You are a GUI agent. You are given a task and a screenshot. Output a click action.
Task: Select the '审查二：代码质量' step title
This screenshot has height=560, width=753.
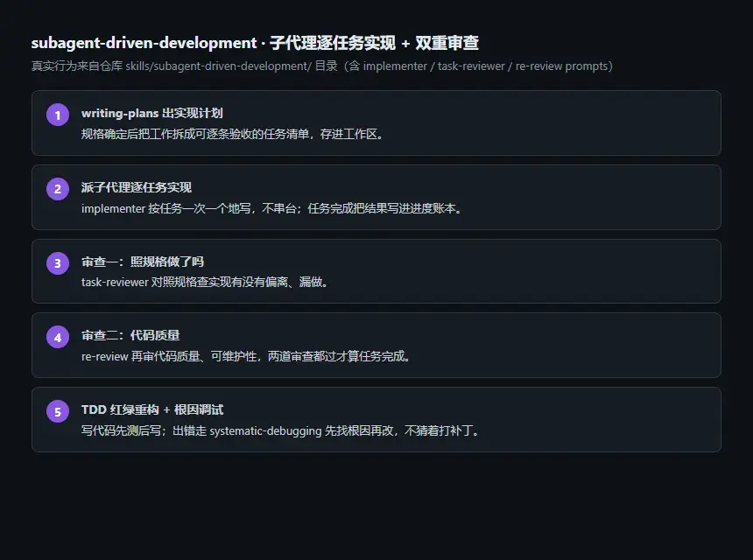coord(130,335)
